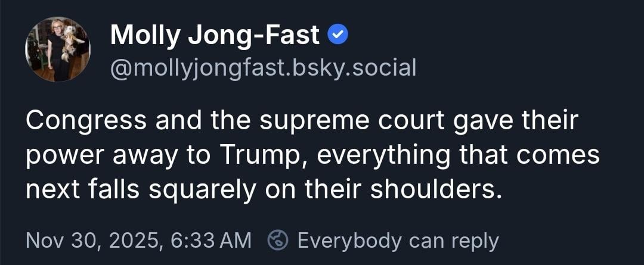Click the word "Congress" in the post
644x265 pixels.
pyautogui.click(x=86, y=121)
